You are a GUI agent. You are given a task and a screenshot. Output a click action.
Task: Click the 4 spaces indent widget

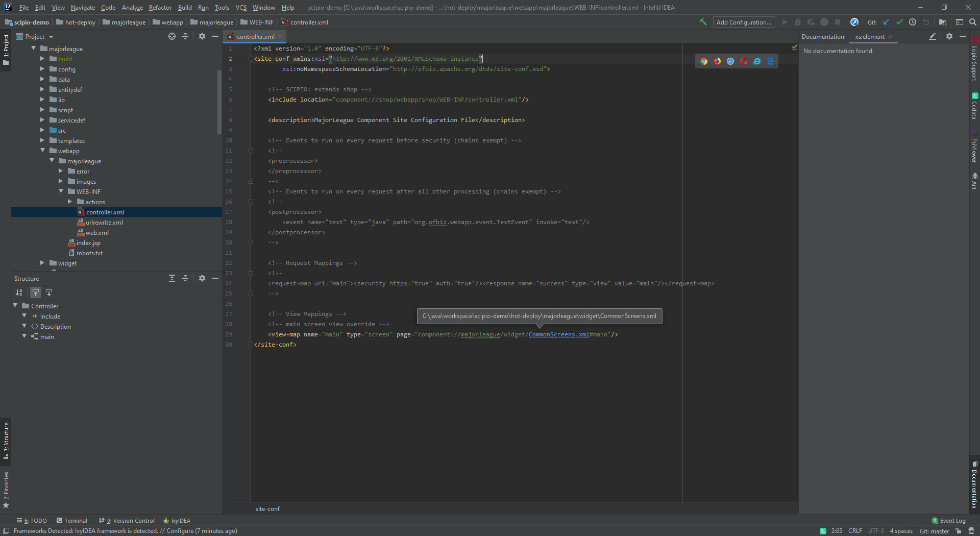pos(901,531)
